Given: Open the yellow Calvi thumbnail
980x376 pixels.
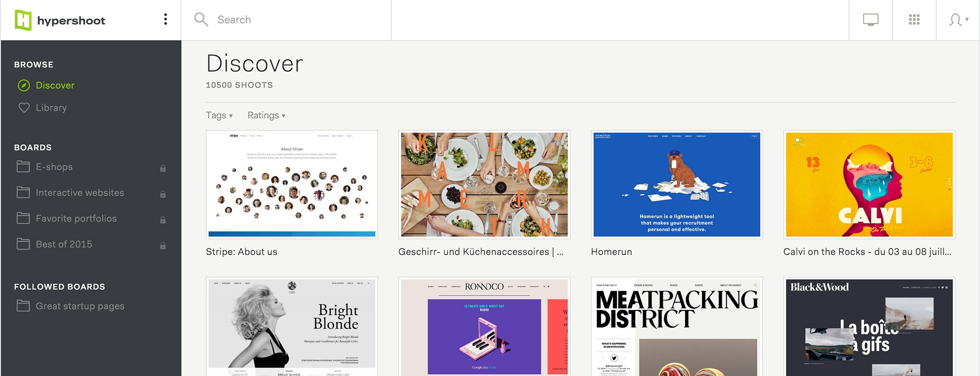Looking at the screenshot, I should click(x=869, y=184).
